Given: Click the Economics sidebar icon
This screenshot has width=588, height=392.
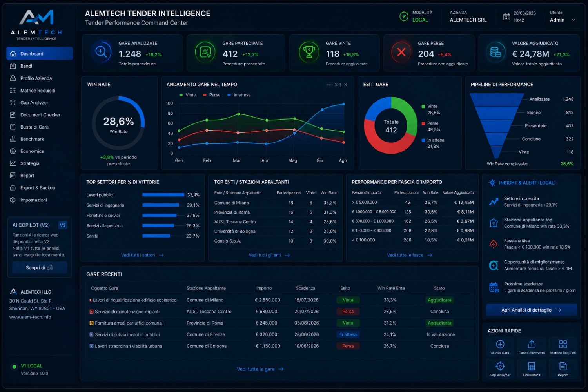Looking at the screenshot, I should (x=13, y=151).
